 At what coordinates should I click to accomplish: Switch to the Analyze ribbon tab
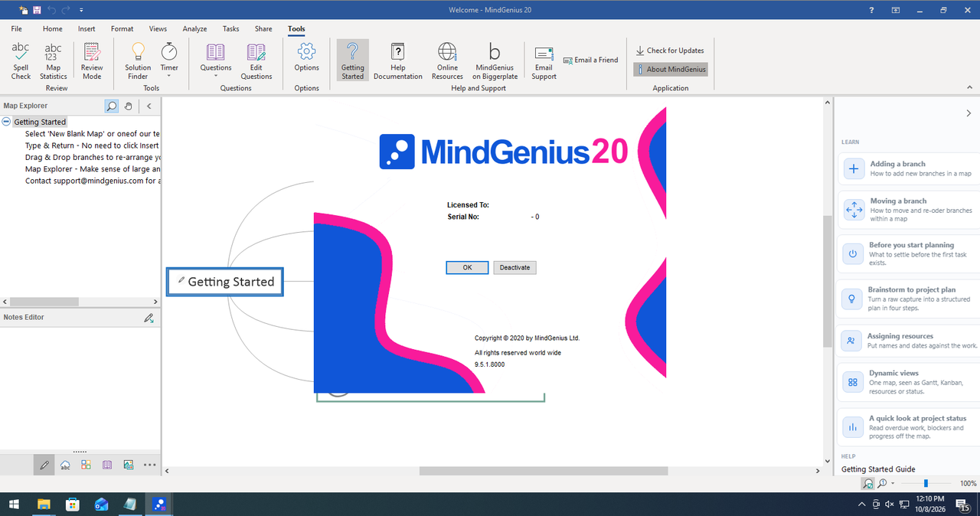tap(194, 29)
